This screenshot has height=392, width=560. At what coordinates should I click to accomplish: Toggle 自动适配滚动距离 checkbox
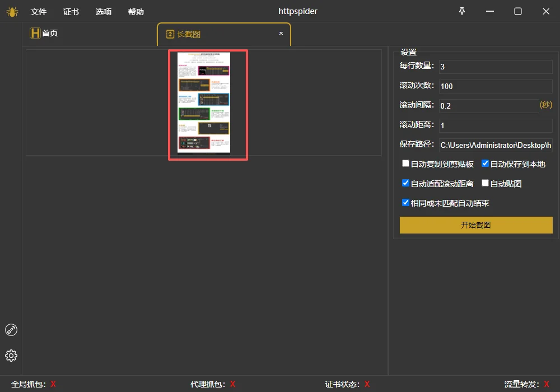click(x=405, y=183)
